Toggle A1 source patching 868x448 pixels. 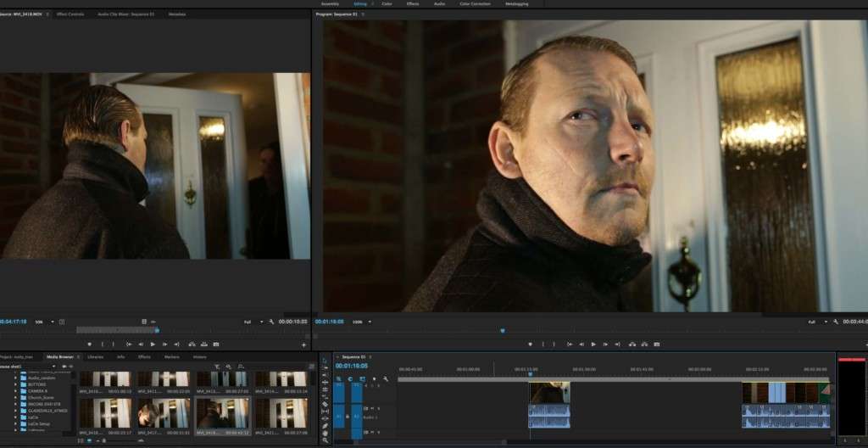[x=339, y=417]
